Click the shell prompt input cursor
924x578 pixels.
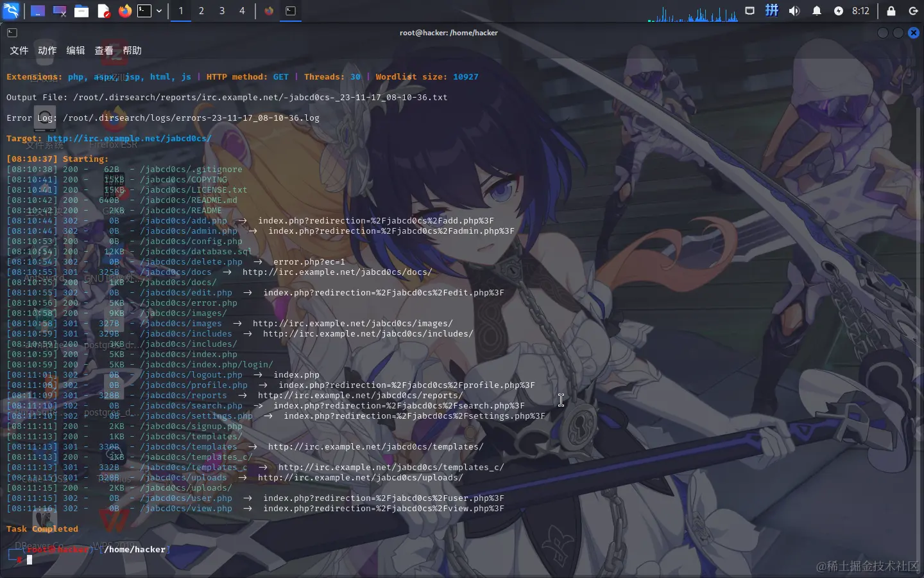[x=30, y=560]
